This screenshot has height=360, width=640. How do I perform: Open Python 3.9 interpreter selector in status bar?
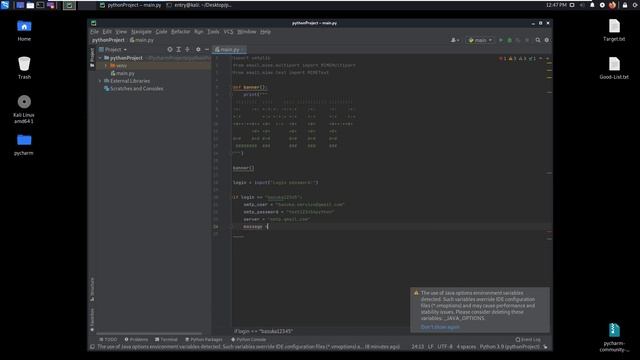tap(509, 347)
